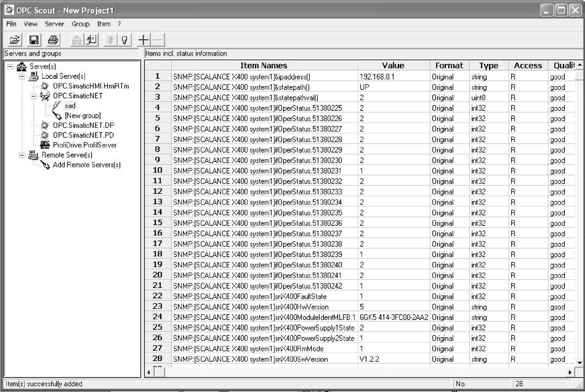Click the vertical scrollbar down arrow
The image size is (585, 392).
click(579, 363)
